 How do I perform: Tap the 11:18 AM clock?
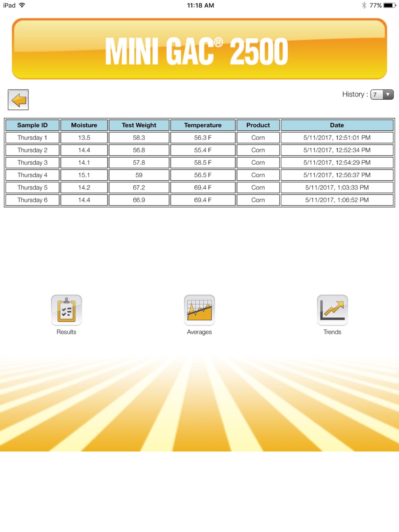point(200,5)
